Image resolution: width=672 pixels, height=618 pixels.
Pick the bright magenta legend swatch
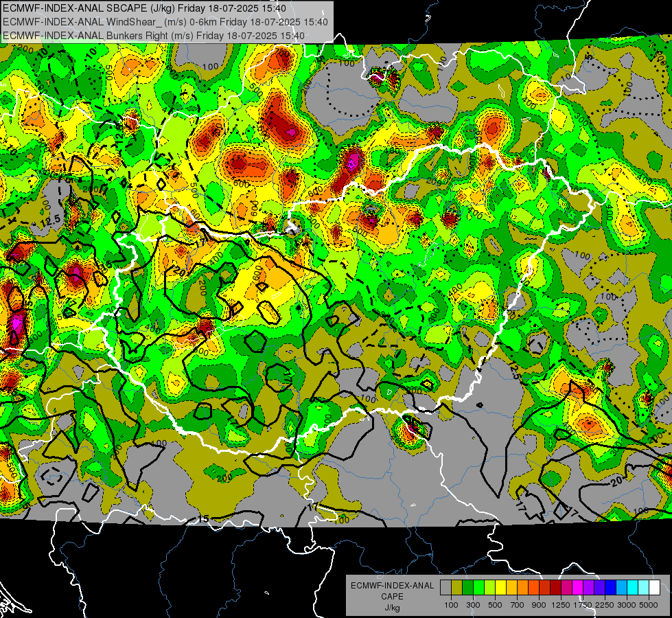click(578, 587)
